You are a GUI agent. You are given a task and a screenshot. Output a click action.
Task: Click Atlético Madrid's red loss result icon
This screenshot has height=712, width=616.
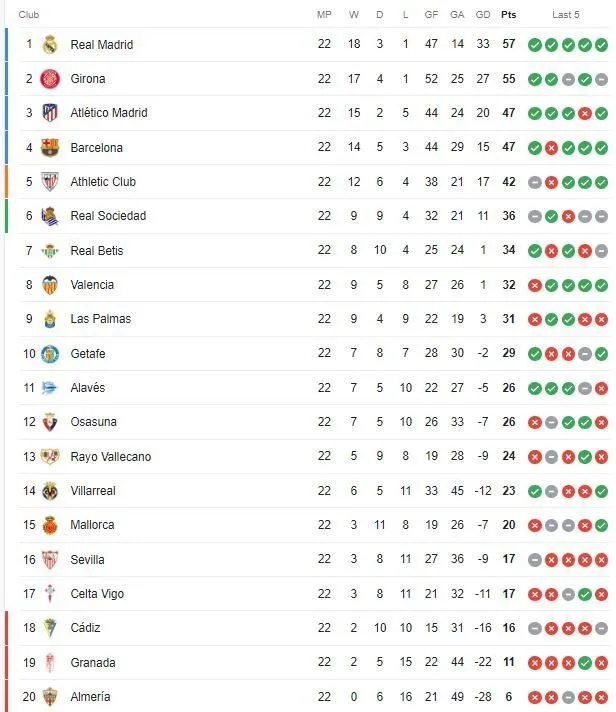click(585, 113)
